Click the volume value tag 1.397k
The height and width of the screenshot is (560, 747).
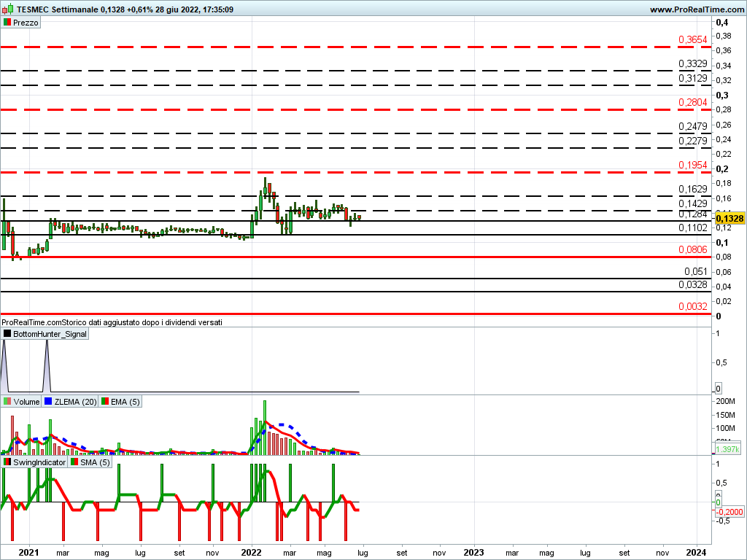tap(727, 451)
